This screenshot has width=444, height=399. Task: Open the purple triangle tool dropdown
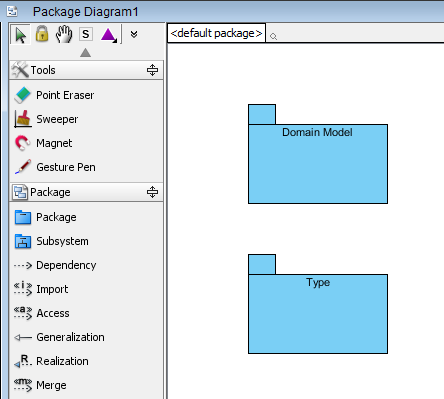tap(109, 35)
